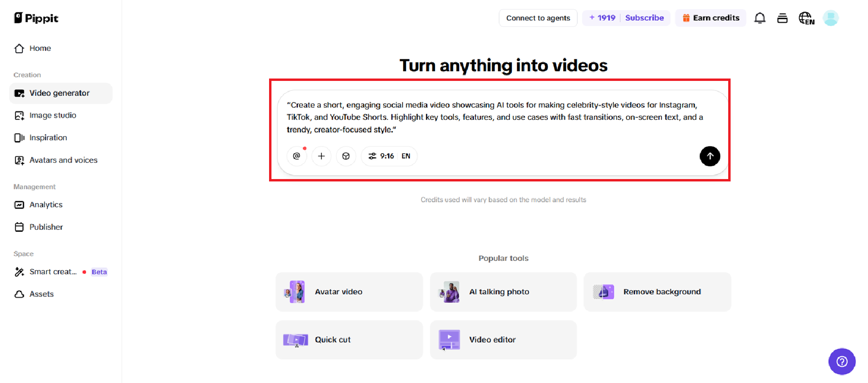The height and width of the screenshot is (383, 868).
Task: Click the Avatars and voices icon
Action: tap(19, 160)
